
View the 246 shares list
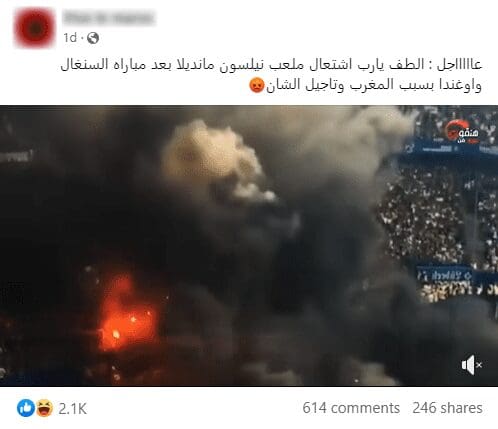coord(447,408)
